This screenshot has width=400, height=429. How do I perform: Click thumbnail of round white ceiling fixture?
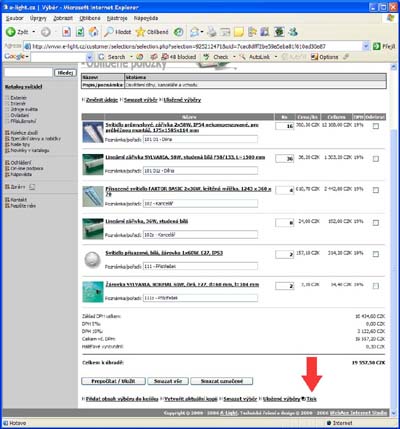pos(92,260)
